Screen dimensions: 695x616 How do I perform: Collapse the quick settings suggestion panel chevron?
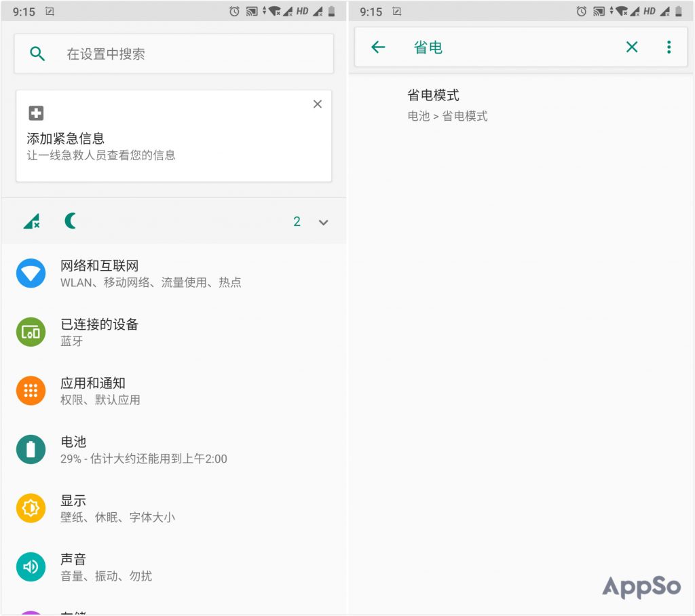point(324,222)
